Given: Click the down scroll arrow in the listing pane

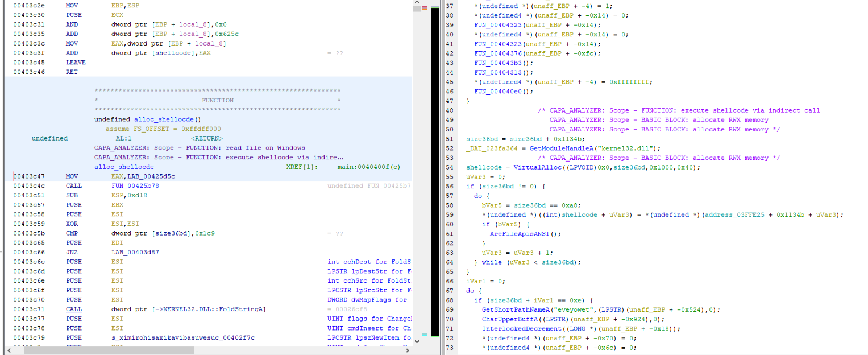Looking at the screenshot, I should point(416,342).
